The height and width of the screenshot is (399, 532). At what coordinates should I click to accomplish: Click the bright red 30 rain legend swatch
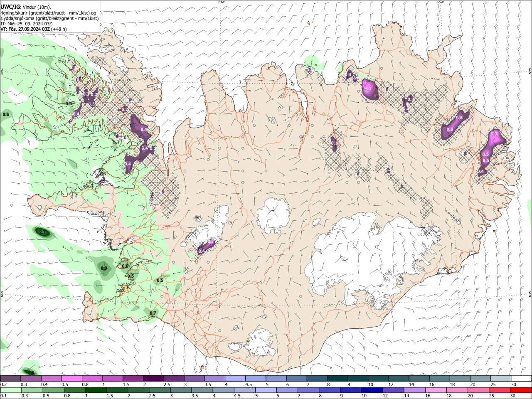pyautogui.click(x=521, y=390)
